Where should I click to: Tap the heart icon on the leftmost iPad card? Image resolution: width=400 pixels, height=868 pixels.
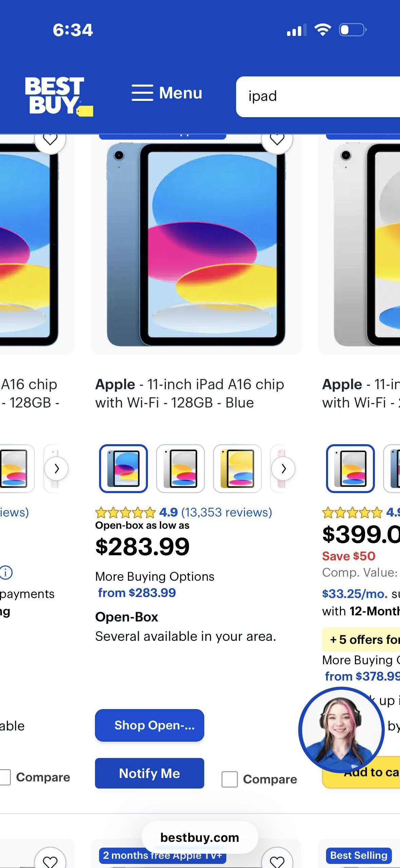tap(50, 139)
